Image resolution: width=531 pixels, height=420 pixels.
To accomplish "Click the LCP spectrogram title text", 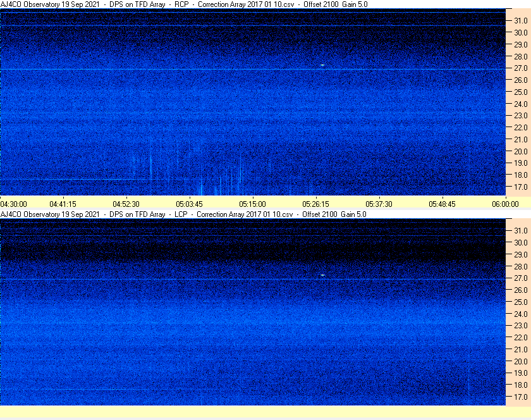I will tap(183, 214).
